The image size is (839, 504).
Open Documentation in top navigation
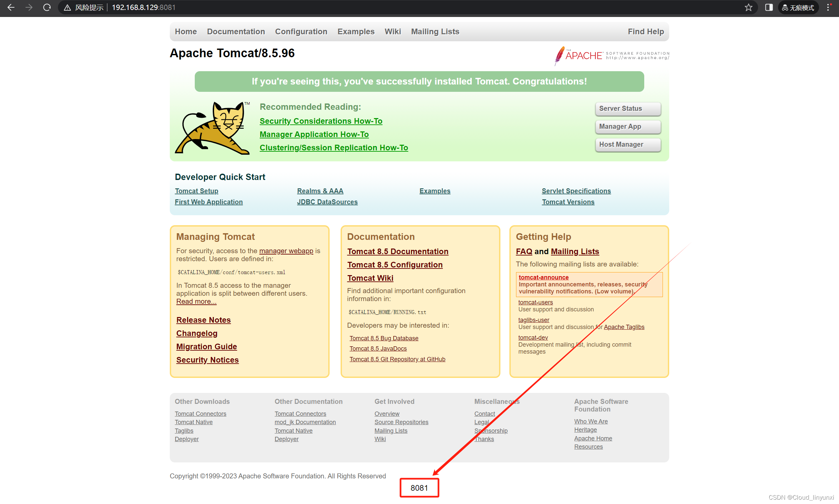pos(236,32)
